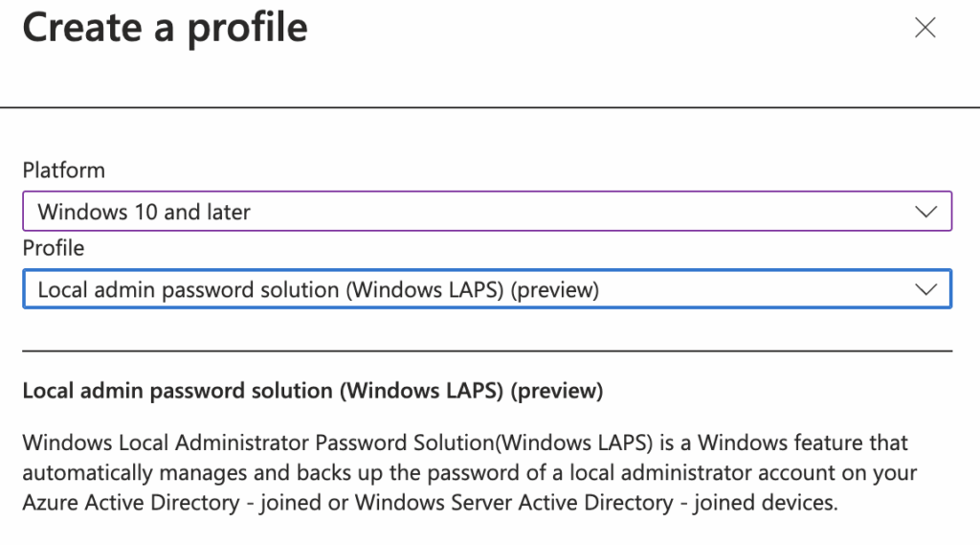Click the 'Create a profile' heading
The image size is (980, 545).
[x=165, y=29]
